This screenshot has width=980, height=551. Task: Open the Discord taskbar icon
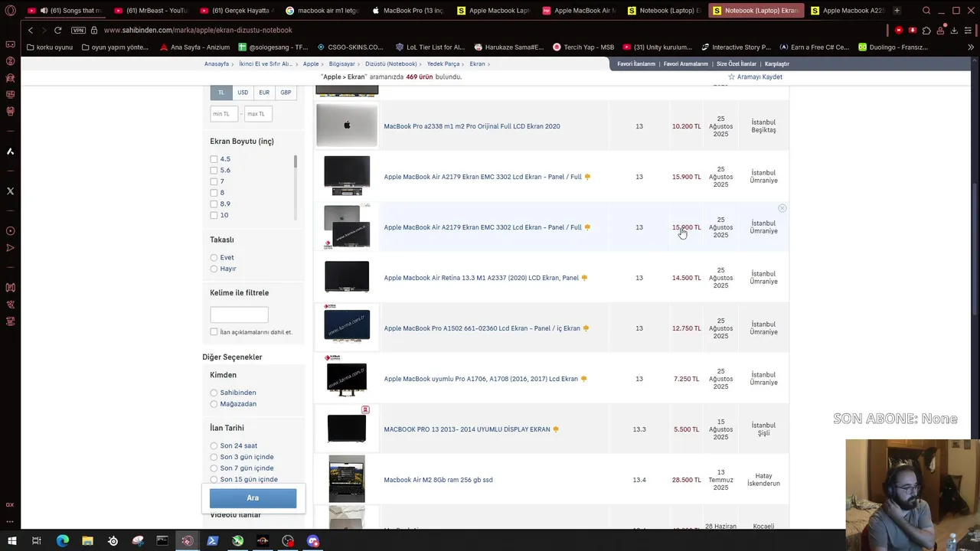point(313,541)
